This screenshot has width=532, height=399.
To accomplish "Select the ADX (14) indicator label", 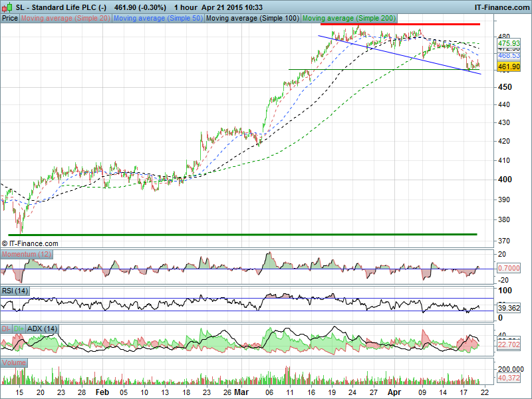I will click(43, 329).
